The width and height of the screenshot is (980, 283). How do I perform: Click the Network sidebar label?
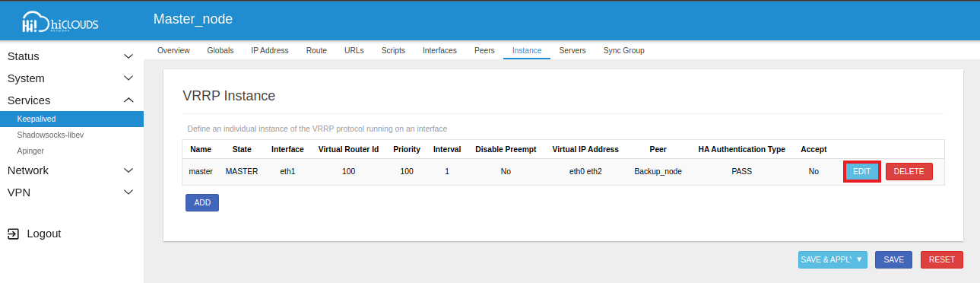[x=28, y=170]
